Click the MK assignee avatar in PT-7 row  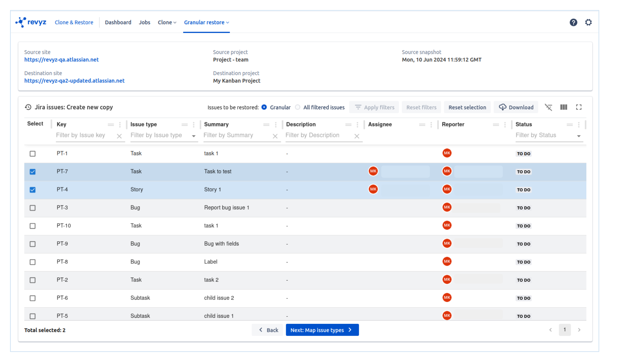point(373,171)
